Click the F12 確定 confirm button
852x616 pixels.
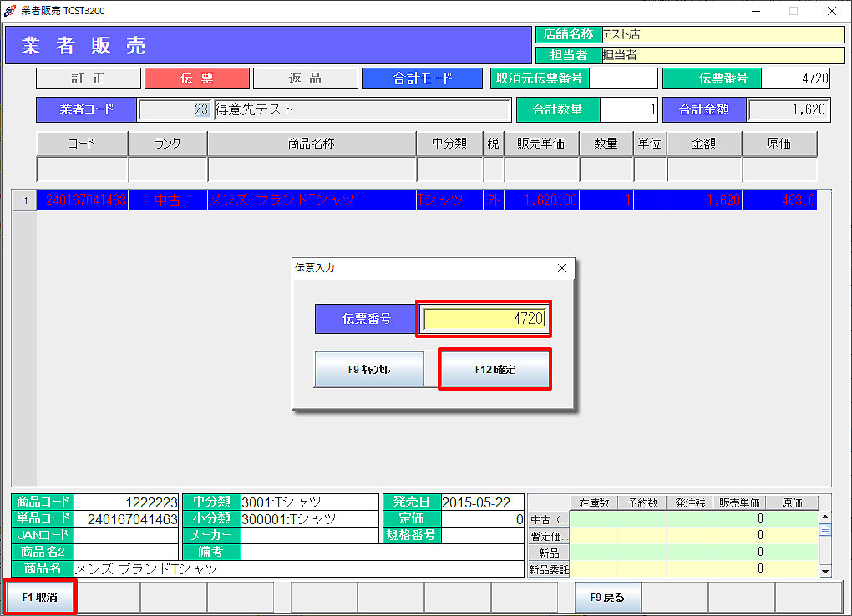pos(494,369)
